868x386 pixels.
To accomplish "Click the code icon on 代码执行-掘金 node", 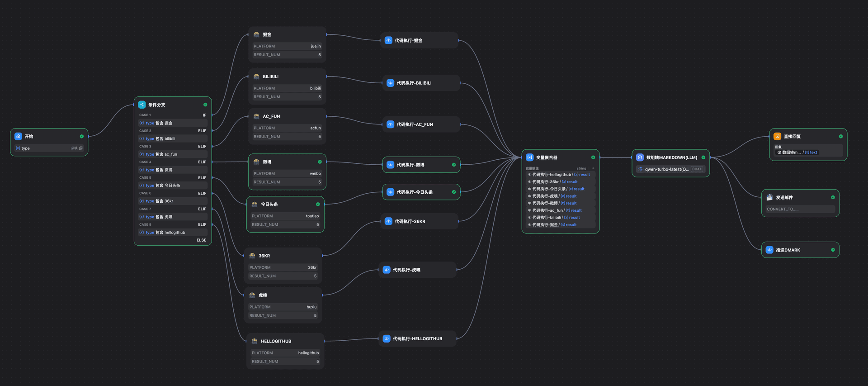I will pos(388,40).
